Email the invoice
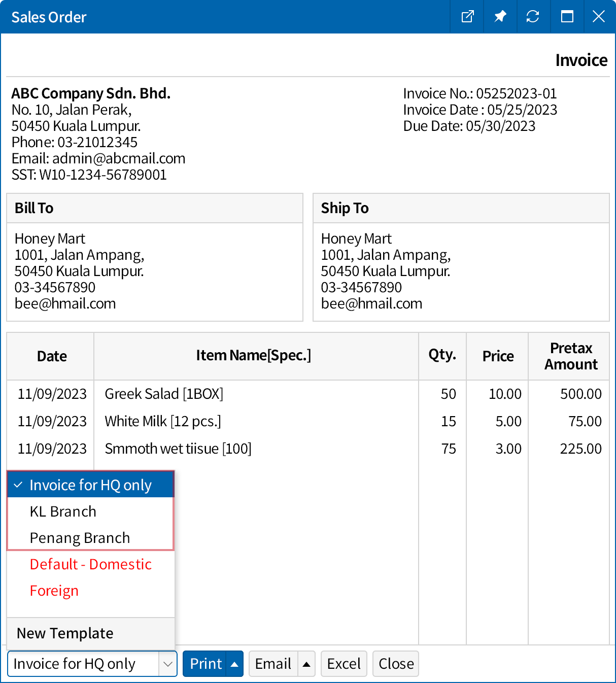Screen dimensions: 616x683 tap(273, 664)
